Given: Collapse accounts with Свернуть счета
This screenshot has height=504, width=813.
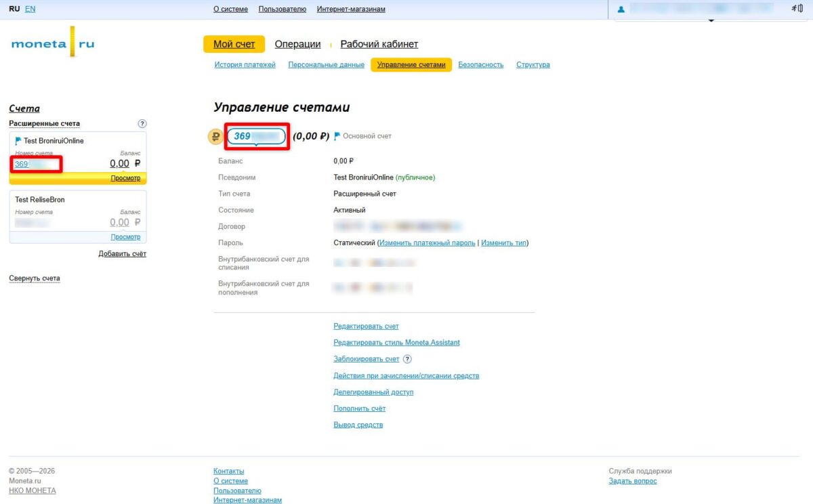Looking at the screenshot, I should pyautogui.click(x=35, y=278).
